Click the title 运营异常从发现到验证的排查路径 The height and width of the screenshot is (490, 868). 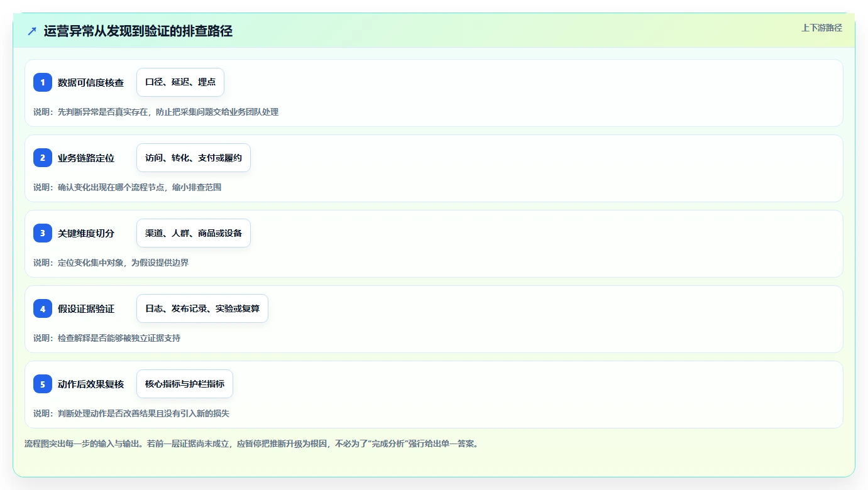point(138,31)
